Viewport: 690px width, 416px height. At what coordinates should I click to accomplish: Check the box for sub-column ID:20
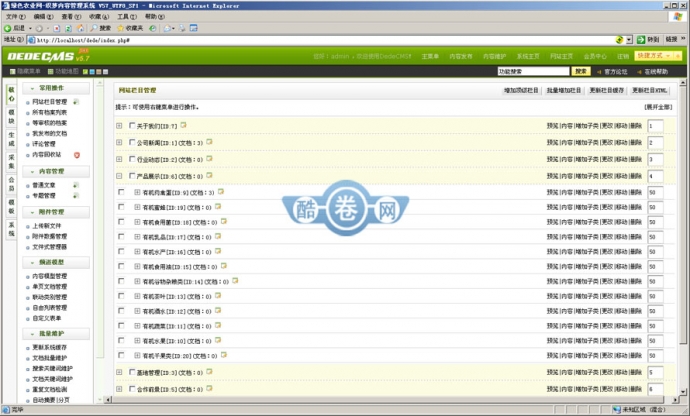121,355
